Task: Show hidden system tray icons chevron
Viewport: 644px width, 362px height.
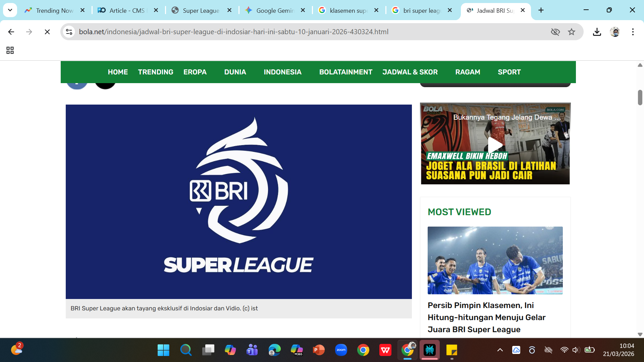Action: [500, 350]
